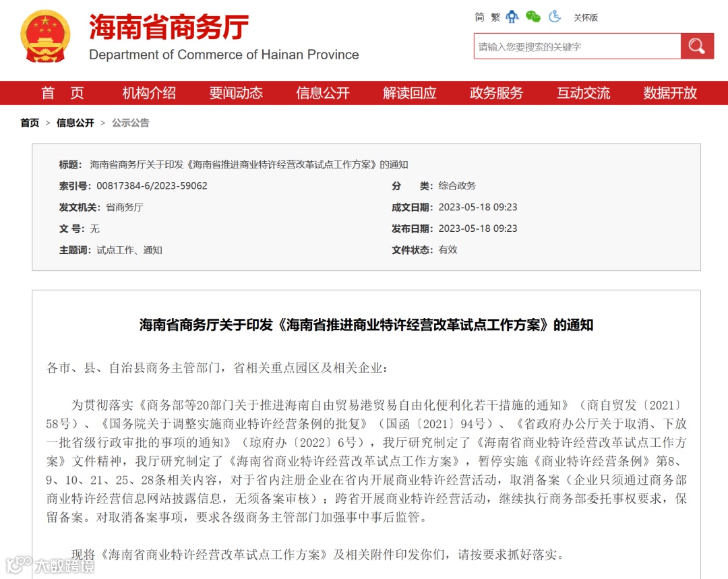The height and width of the screenshot is (579, 728).
Task: Switch to Traditional Chinese 繁
Action: [495, 18]
